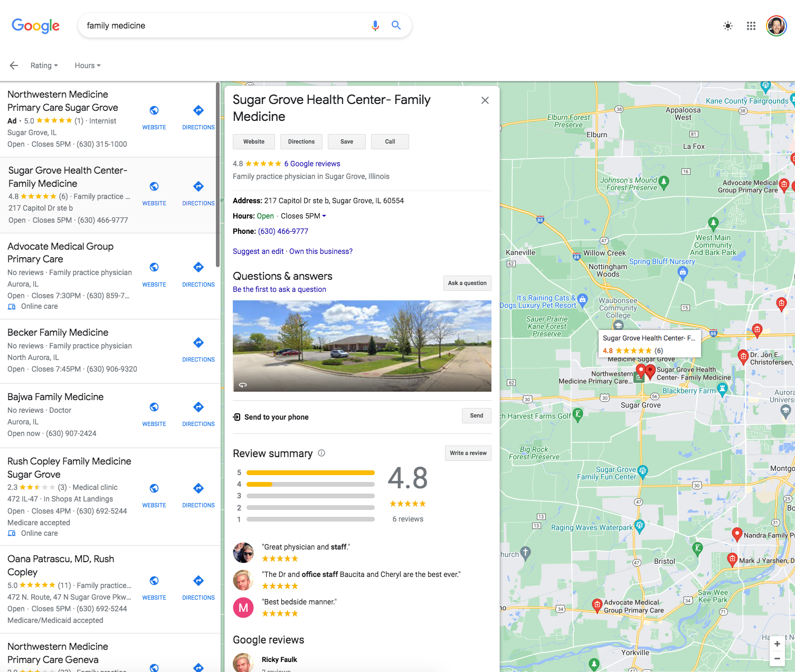Open website for Advocate Medical Group
Screen dimensions: 795x672
(x=154, y=275)
